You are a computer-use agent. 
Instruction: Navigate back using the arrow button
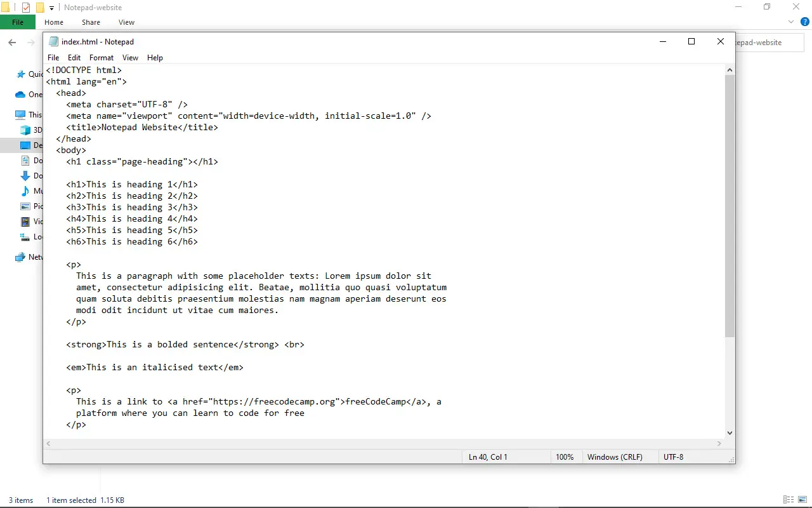(x=11, y=43)
